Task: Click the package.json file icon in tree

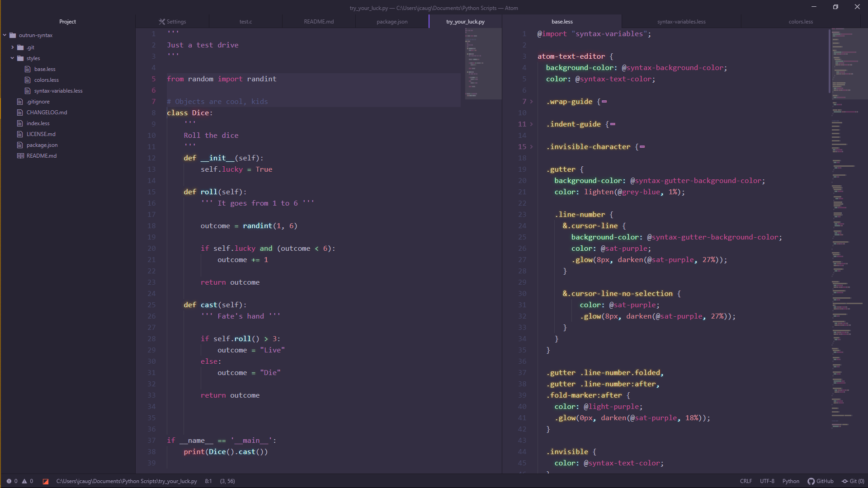Action: (x=20, y=145)
